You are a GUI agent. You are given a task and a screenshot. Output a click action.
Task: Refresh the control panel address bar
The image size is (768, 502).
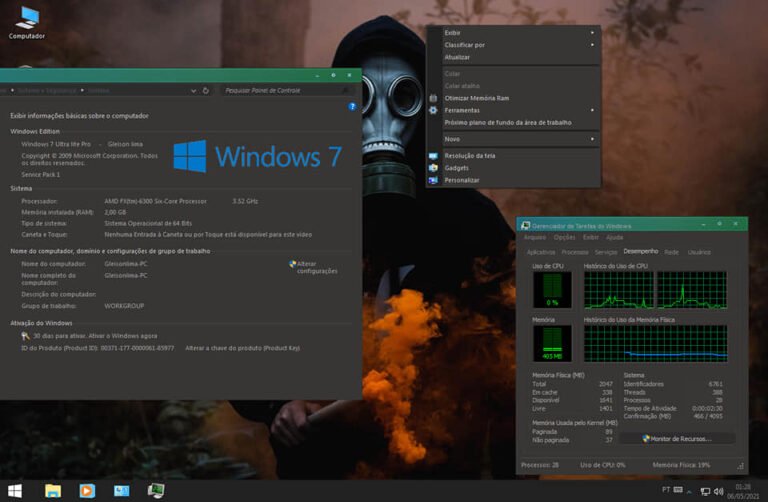206,91
